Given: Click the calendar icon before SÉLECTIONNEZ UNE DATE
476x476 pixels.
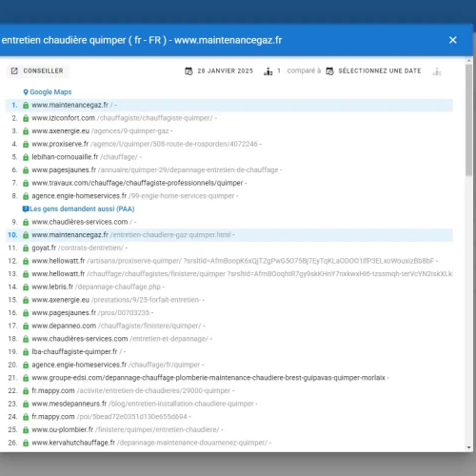Looking at the screenshot, I should 329,71.
